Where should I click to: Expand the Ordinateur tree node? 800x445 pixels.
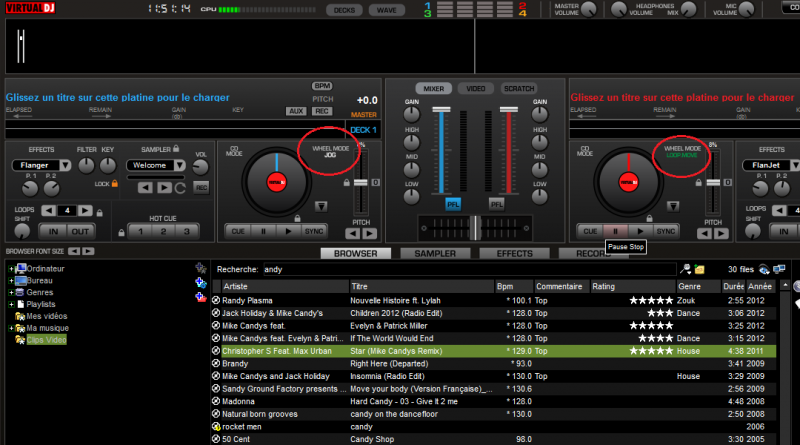click(x=11, y=269)
